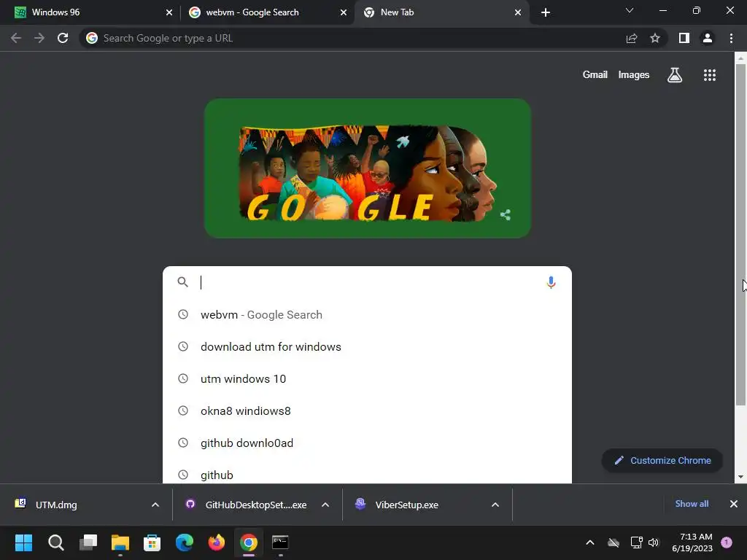The height and width of the screenshot is (560, 747).
Task: Open the terminal taskbar icon
Action: (x=280, y=542)
